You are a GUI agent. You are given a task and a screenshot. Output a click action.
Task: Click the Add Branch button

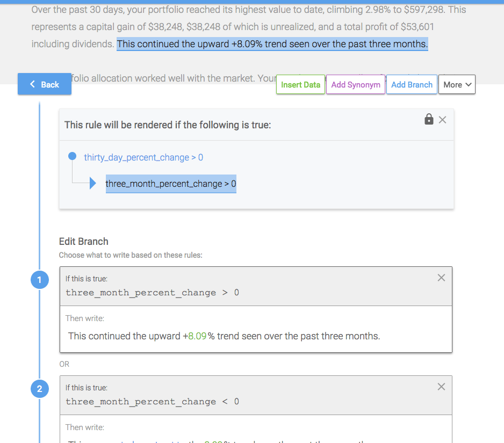click(412, 85)
